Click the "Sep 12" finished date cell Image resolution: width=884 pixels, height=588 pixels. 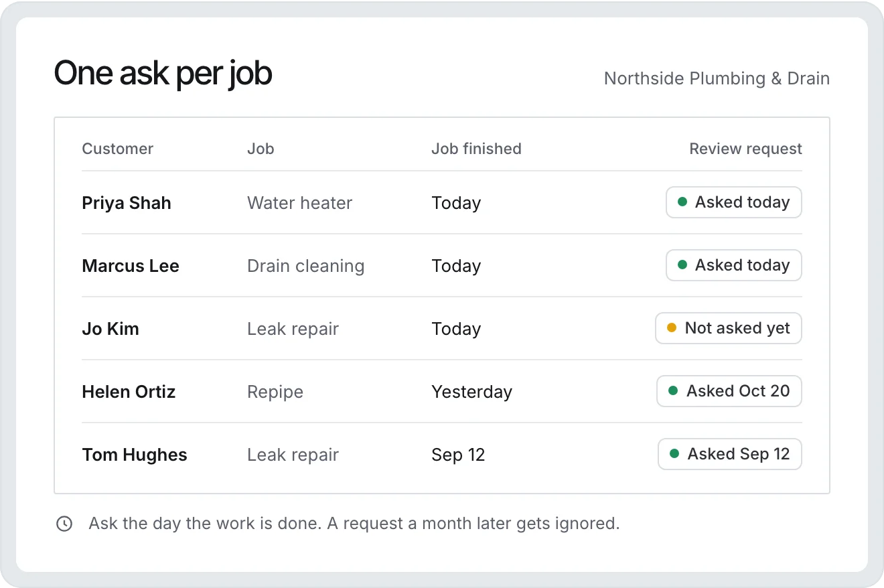pyautogui.click(x=458, y=455)
